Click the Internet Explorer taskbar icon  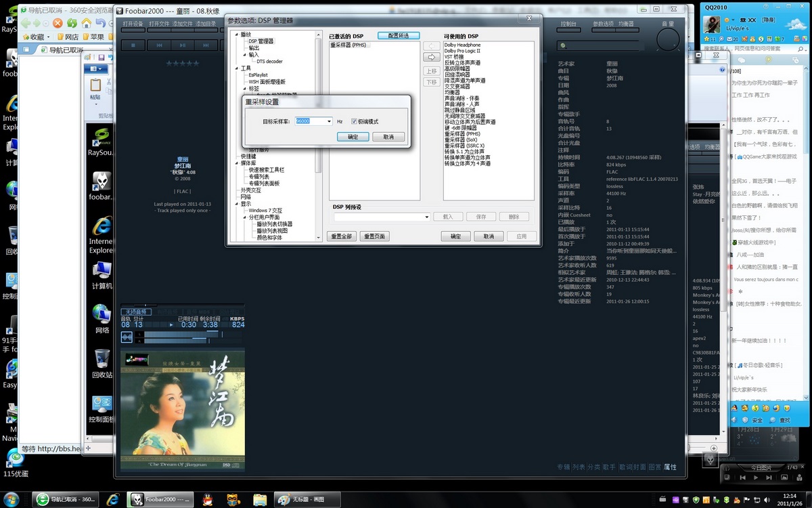(x=112, y=499)
